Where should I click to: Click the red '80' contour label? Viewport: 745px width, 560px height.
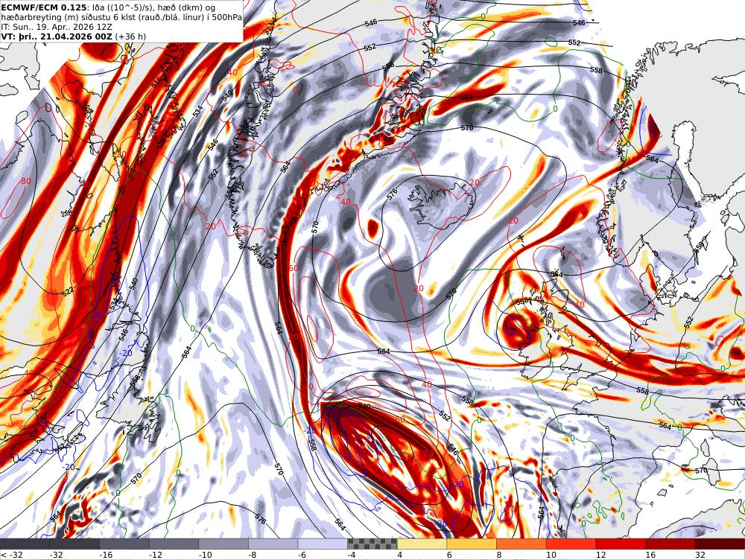click(25, 181)
